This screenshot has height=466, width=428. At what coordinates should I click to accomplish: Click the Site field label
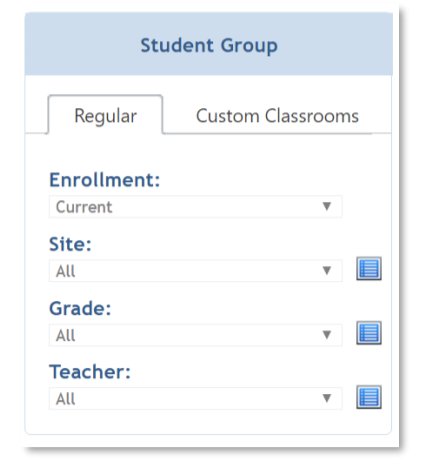coord(70,244)
